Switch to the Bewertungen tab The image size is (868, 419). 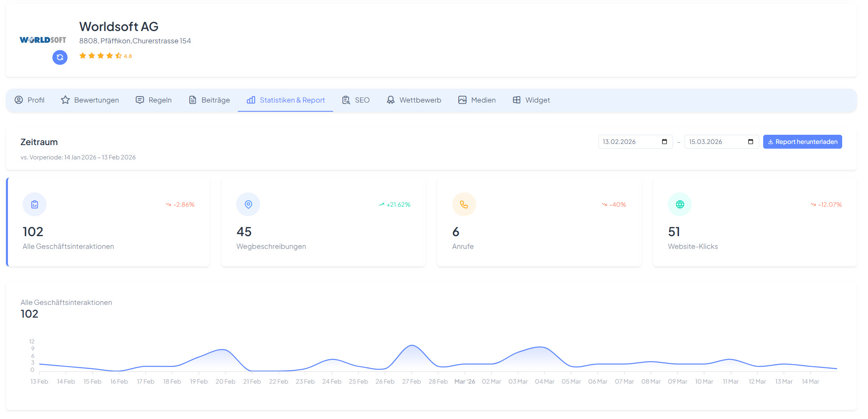pos(90,100)
